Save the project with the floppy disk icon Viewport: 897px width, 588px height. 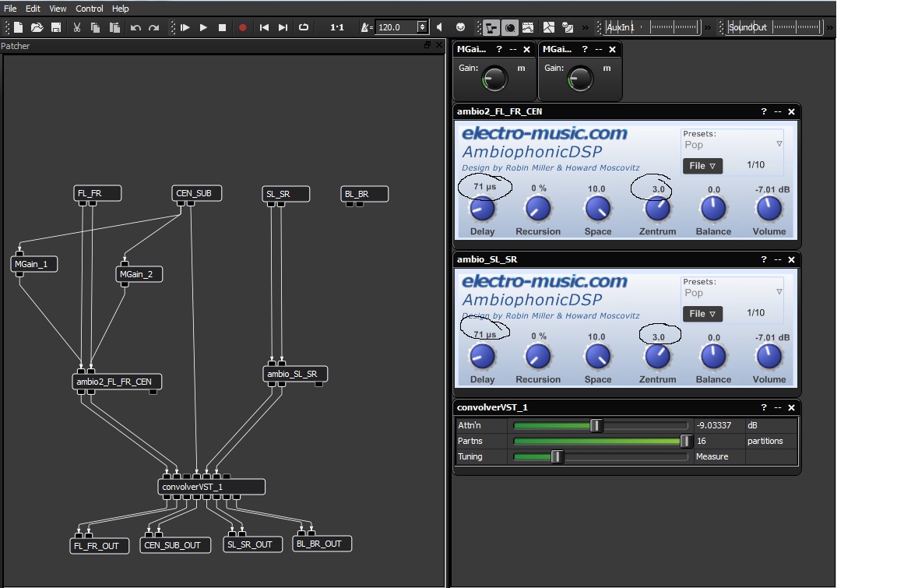(x=56, y=27)
